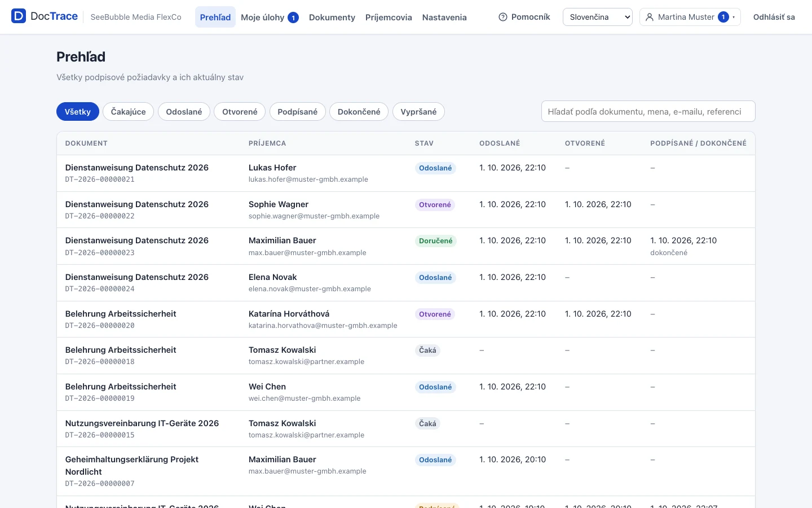
Task: Open Nastavenia in the top navigation
Action: [x=444, y=17]
